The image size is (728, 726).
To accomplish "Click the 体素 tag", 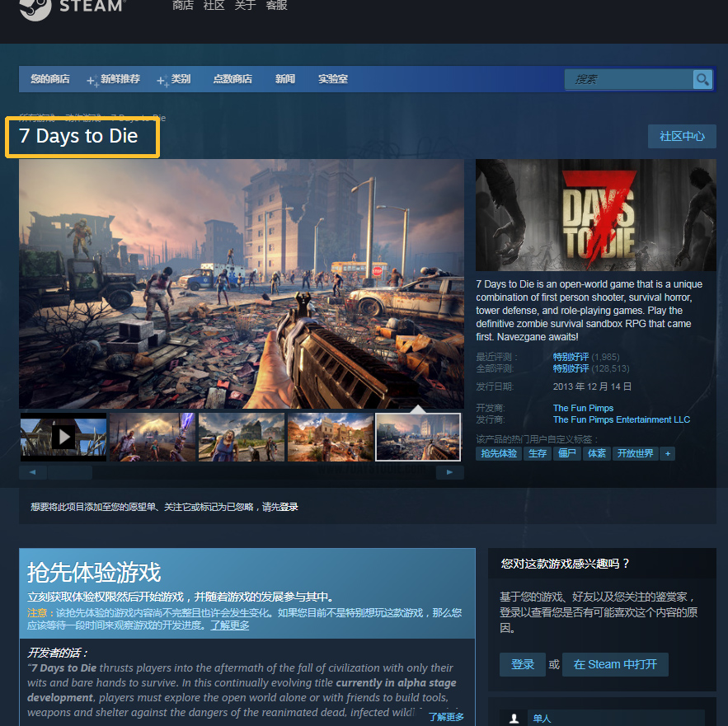I will point(597,453).
